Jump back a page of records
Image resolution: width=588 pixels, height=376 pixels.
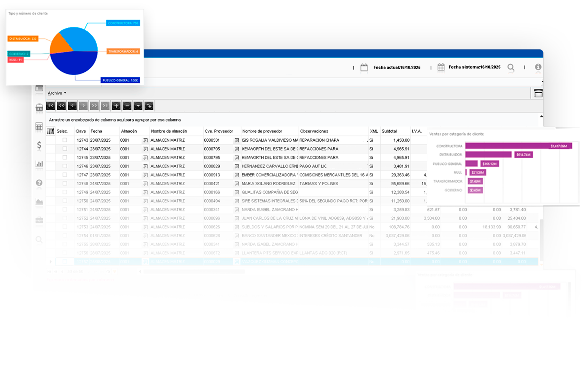[61, 106]
